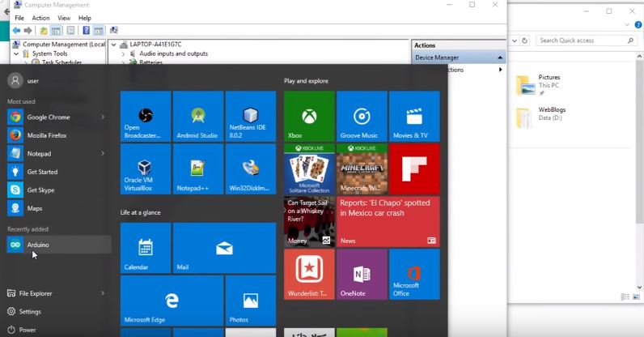
Task: Open the Flipboard tile
Action: point(414,168)
